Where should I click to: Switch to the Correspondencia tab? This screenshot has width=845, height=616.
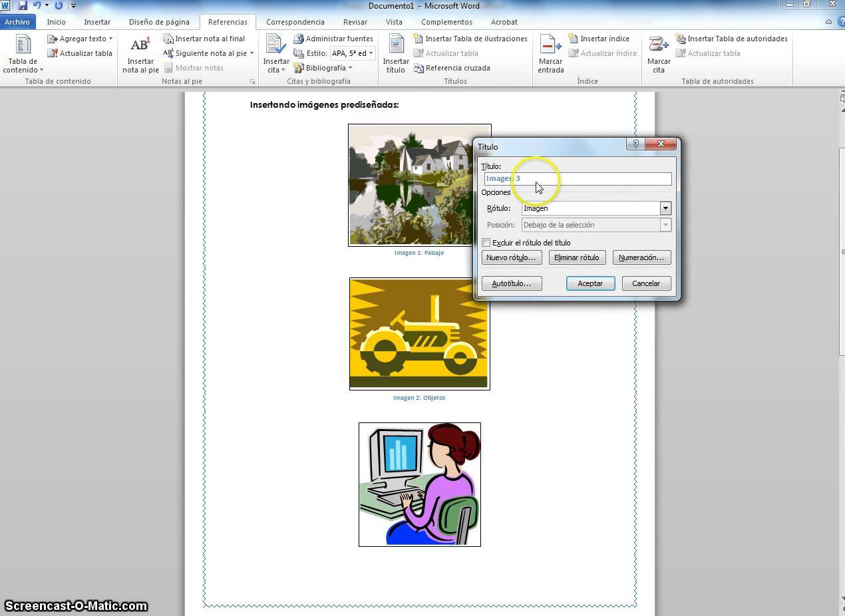coord(295,22)
